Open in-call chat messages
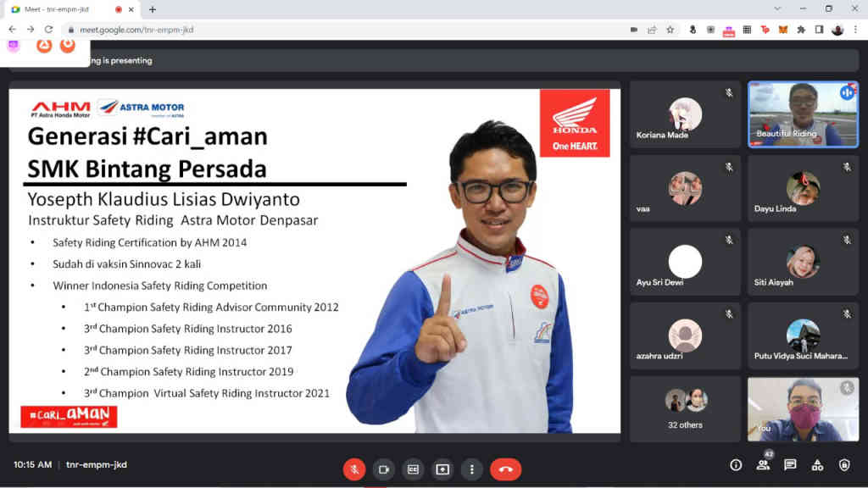 point(790,465)
